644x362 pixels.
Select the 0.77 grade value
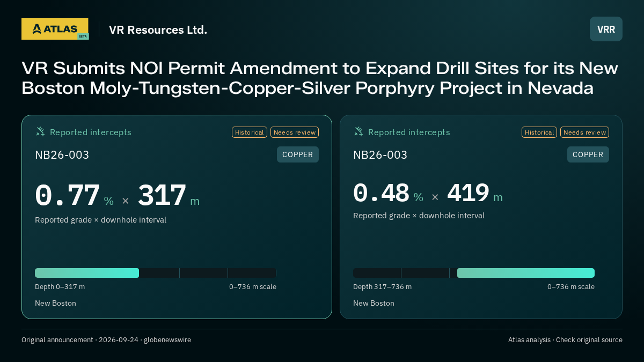pyautogui.click(x=68, y=196)
